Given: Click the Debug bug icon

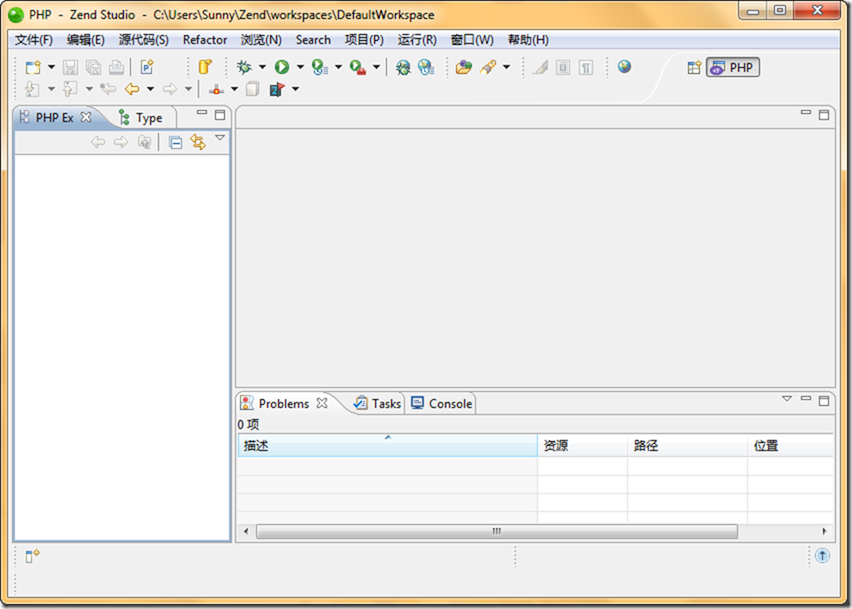Looking at the screenshot, I should pos(244,67).
